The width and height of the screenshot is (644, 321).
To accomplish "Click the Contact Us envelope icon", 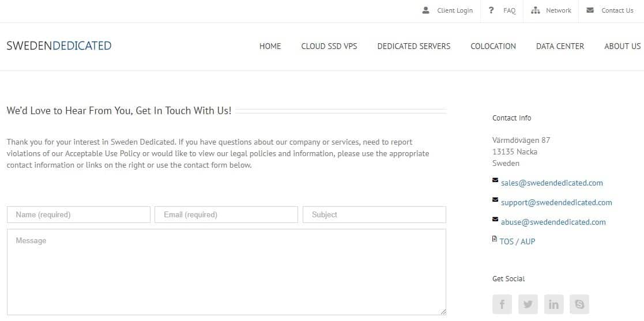I will (x=590, y=10).
